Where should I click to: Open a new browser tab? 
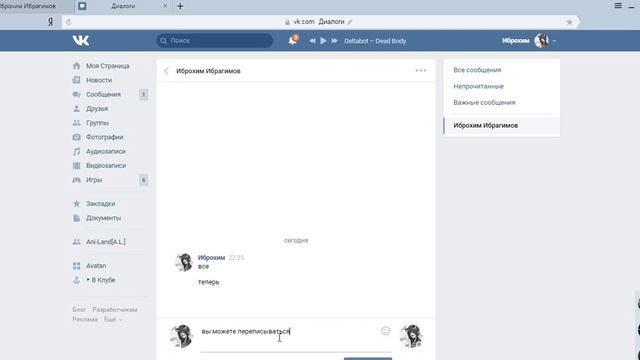tap(180, 6)
